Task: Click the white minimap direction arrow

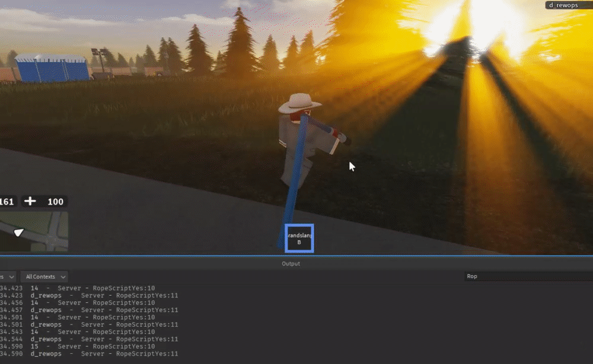Action: pos(18,232)
